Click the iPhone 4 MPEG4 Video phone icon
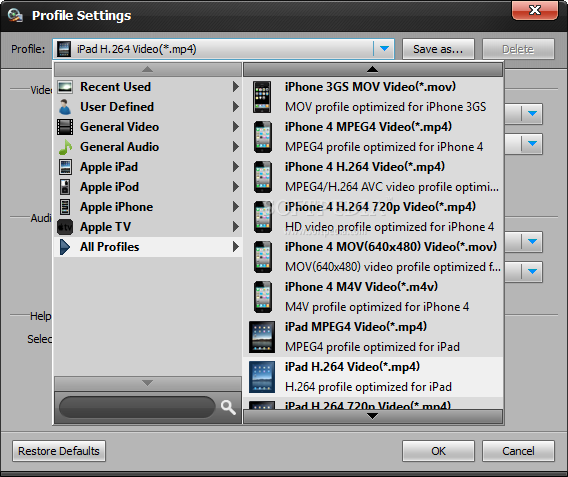The image size is (568, 477). click(263, 137)
